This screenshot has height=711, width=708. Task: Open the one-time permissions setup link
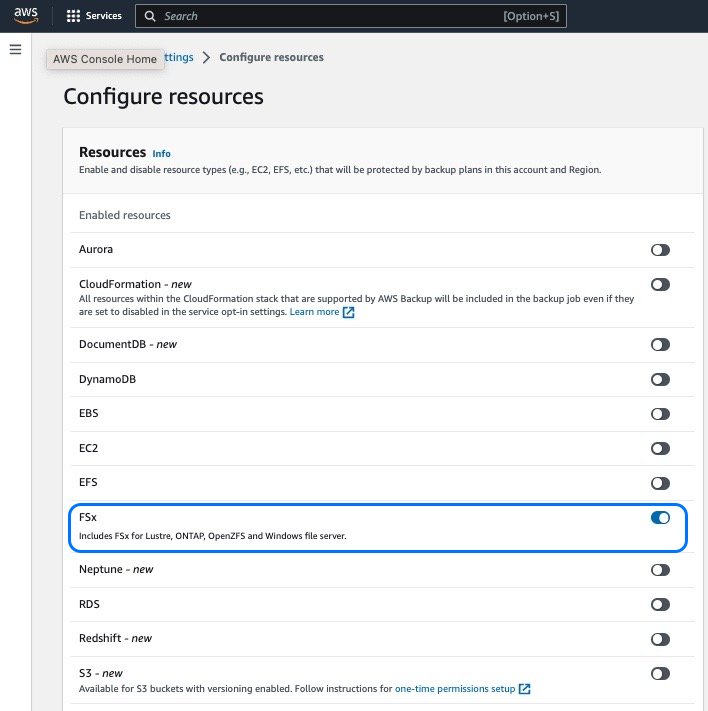(x=455, y=689)
